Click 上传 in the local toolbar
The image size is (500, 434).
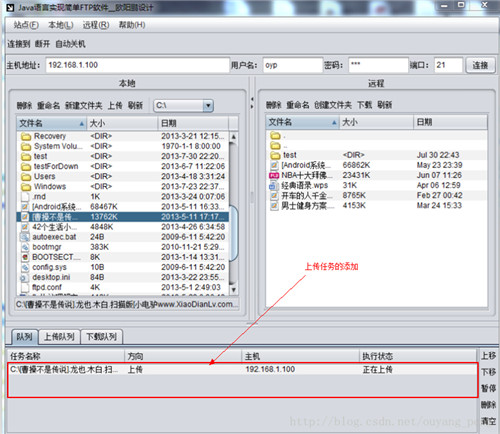tap(115, 106)
